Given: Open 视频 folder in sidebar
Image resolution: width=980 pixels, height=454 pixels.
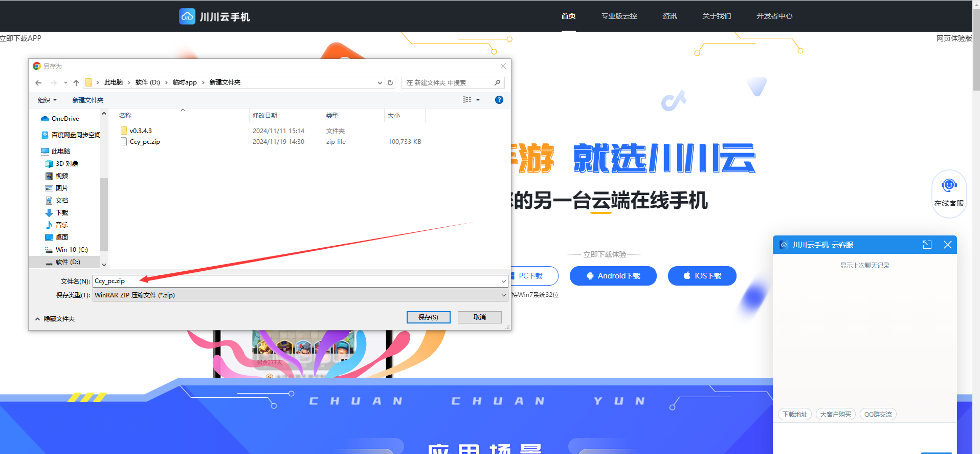Looking at the screenshot, I should pos(57,176).
